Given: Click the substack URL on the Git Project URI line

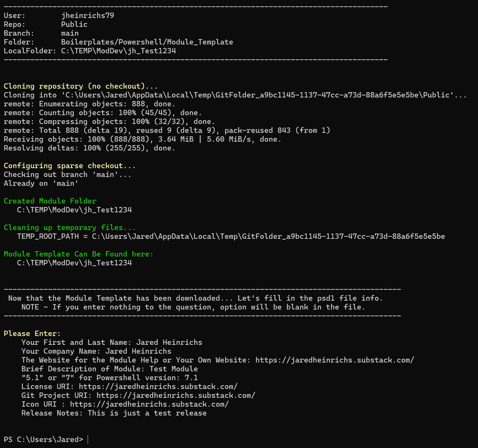Looking at the screenshot, I should click(x=176, y=395).
